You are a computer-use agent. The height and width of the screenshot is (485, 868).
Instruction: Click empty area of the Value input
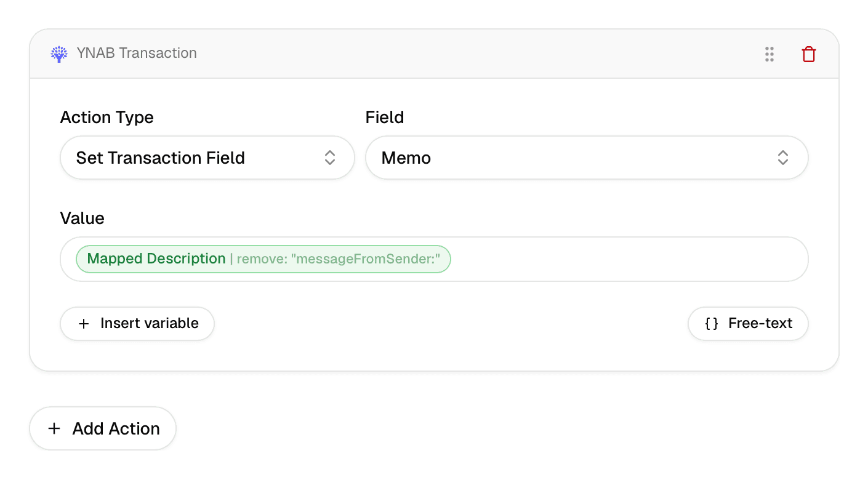tap(628, 259)
